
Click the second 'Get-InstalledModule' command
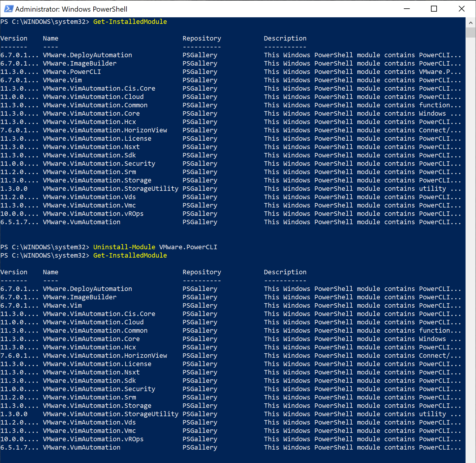(x=130, y=255)
